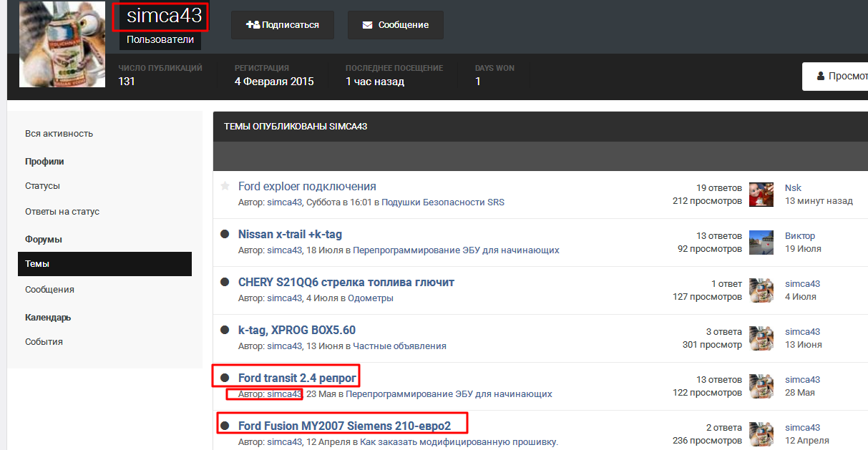
Task: Click the 301 просмотр view count
Action: tap(712, 345)
